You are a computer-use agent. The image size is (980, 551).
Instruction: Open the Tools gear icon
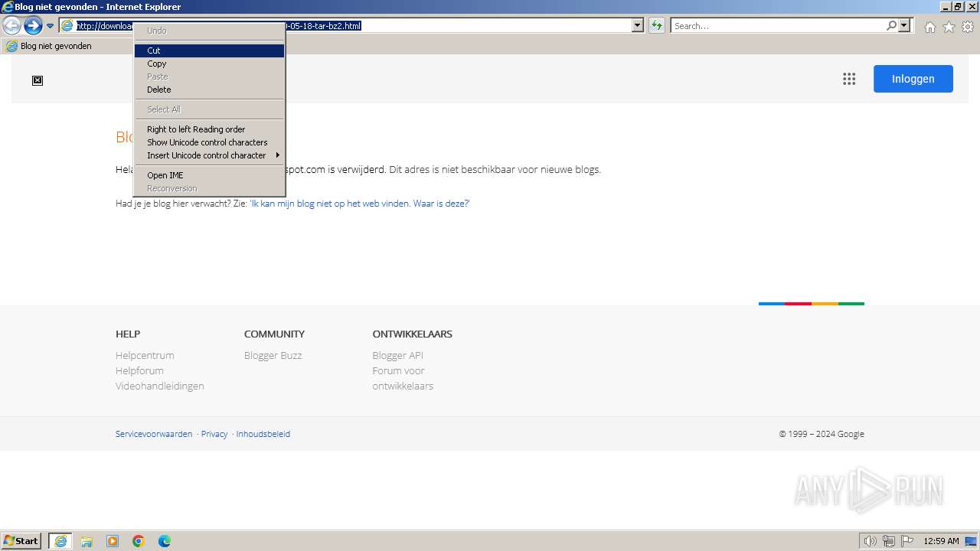point(968,27)
